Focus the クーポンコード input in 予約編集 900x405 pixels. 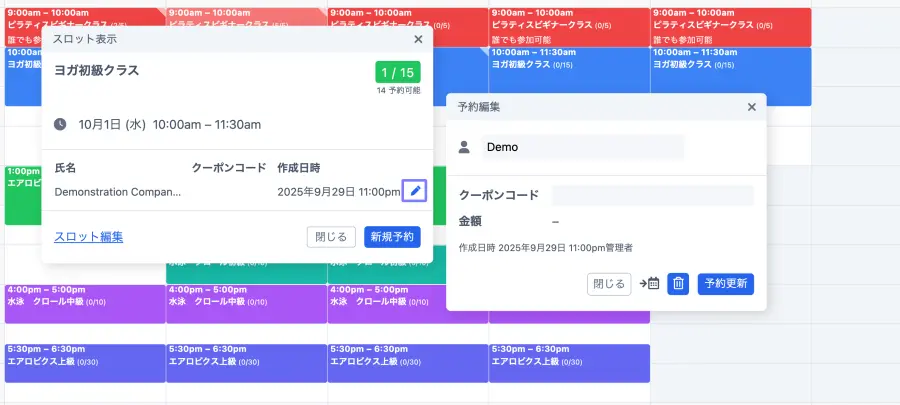[x=652, y=195]
